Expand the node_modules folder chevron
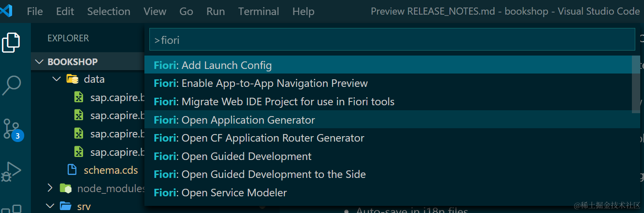This screenshot has width=644, height=213. pyautogui.click(x=50, y=188)
